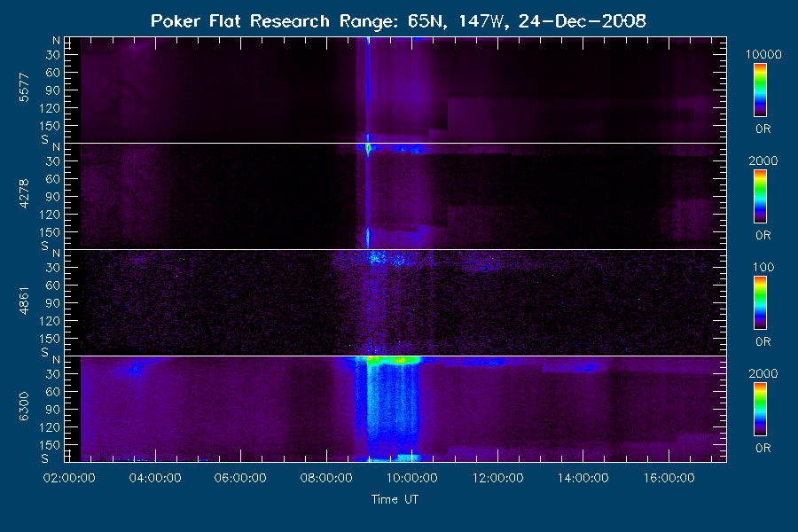
Task: Click the 4278 panel color scale bar
Action: click(761, 197)
